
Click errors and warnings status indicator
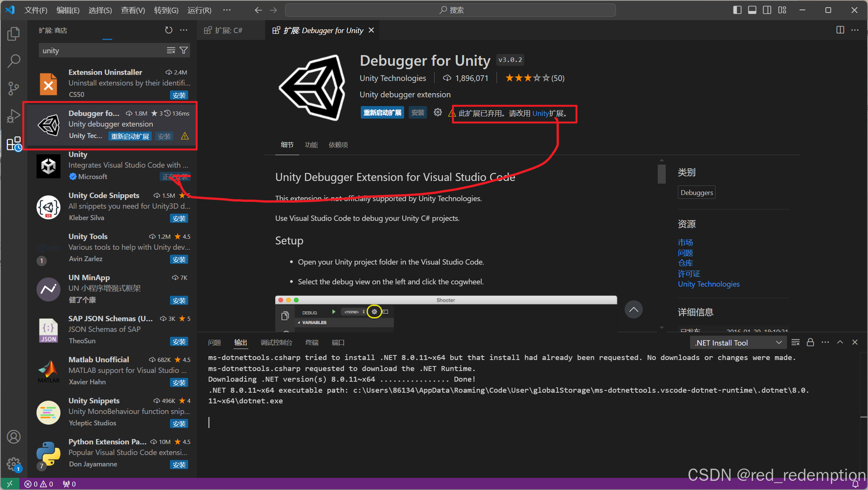coord(38,484)
